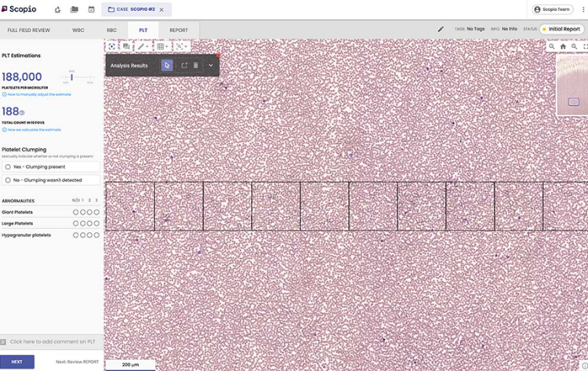Switch to the WBC tab
Image resolution: width=588 pixels, height=371 pixels.
click(78, 30)
